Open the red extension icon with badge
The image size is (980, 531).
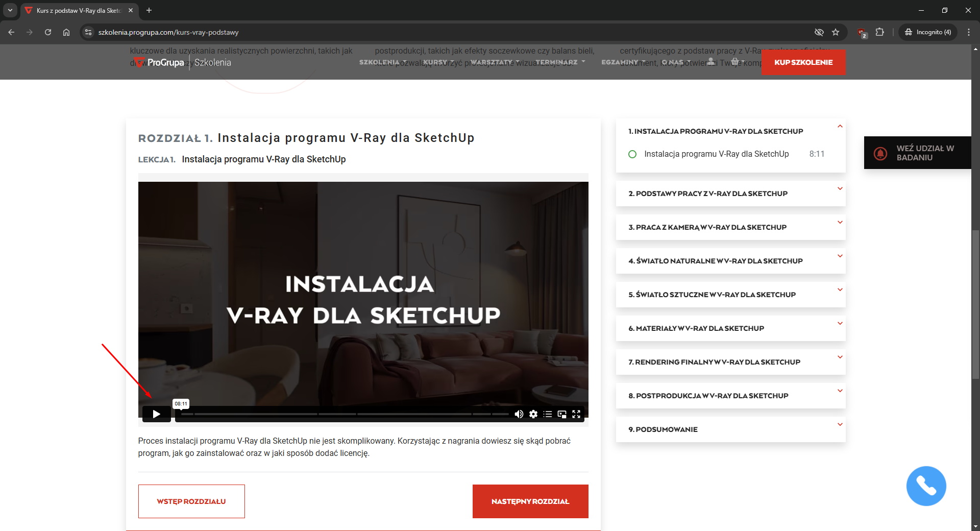click(862, 33)
